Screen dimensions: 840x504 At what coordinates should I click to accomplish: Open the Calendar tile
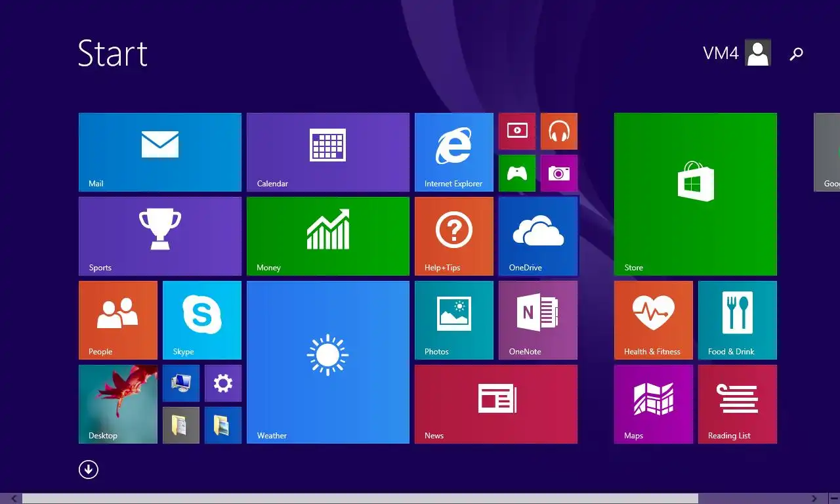(x=328, y=152)
